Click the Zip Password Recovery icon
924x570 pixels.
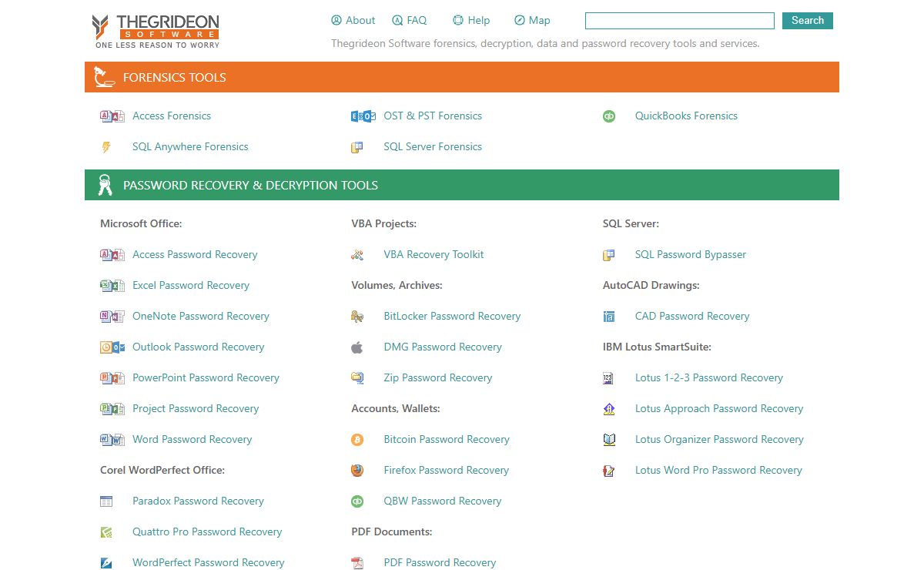point(357,378)
